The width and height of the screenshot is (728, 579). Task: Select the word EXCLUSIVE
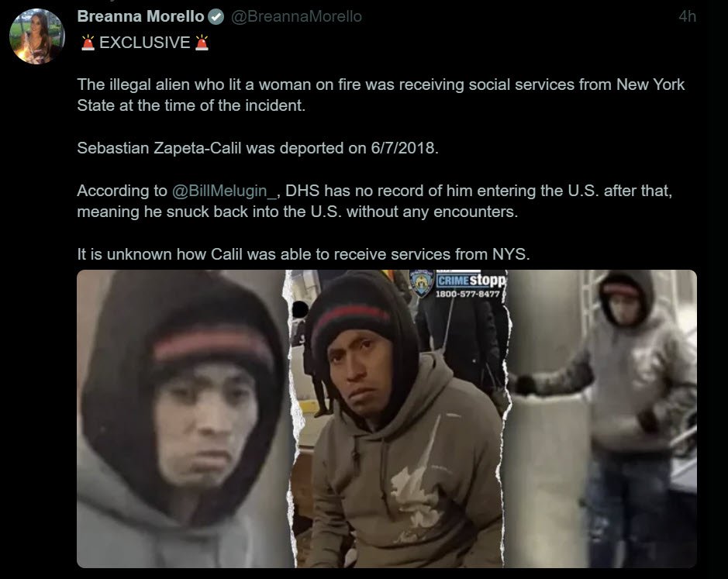point(145,43)
